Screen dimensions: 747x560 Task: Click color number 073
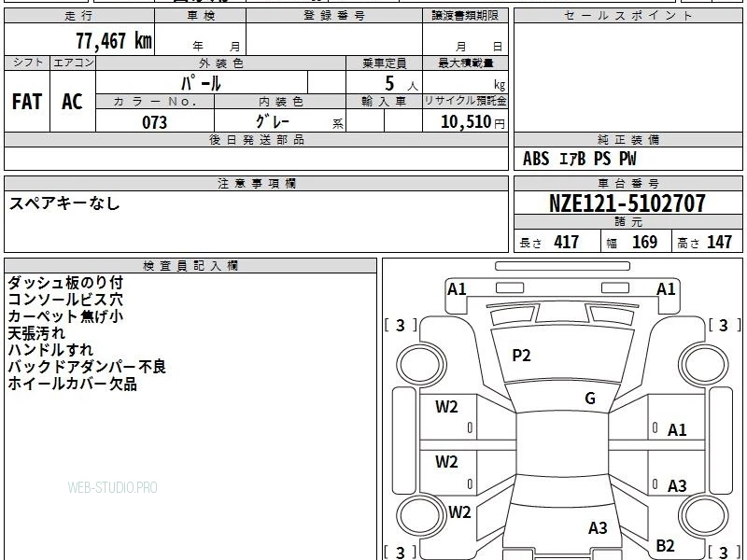pos(155,122)
